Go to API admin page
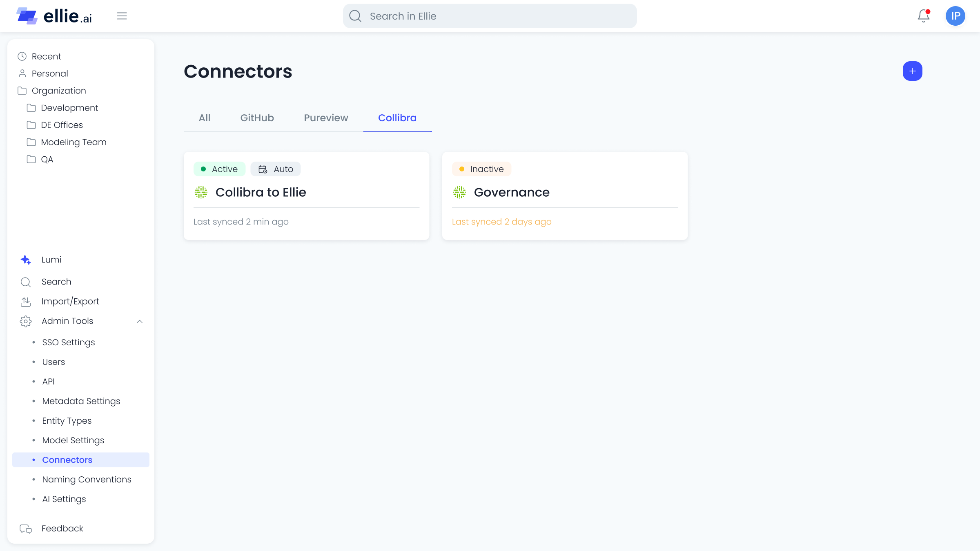 [x=49, y=382]
